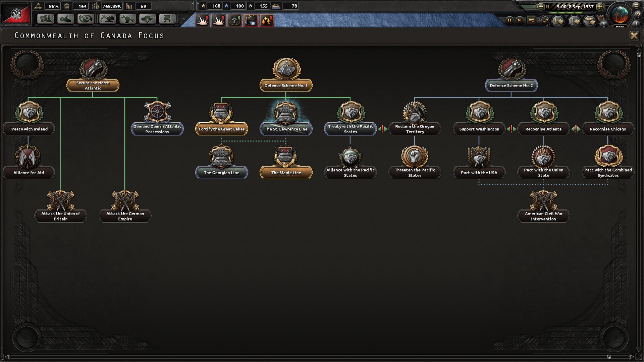
Task: Open the world tension globe
Action: [620, 14]
